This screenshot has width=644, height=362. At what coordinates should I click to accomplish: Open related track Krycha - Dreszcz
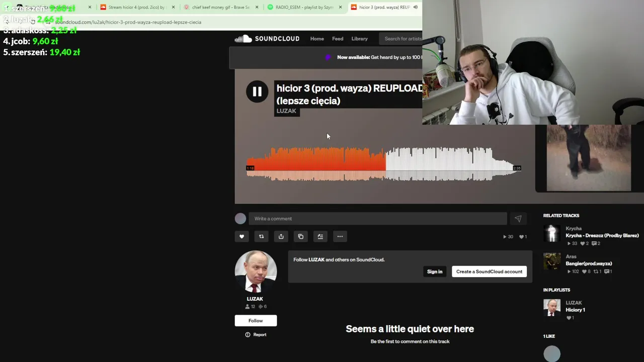pos(602,236)
